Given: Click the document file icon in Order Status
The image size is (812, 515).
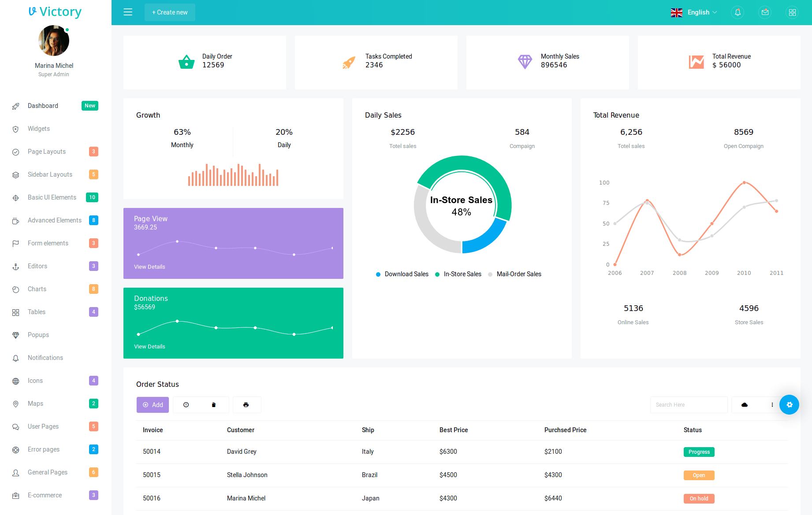Looking at the screenshot, I should [214, 405].
